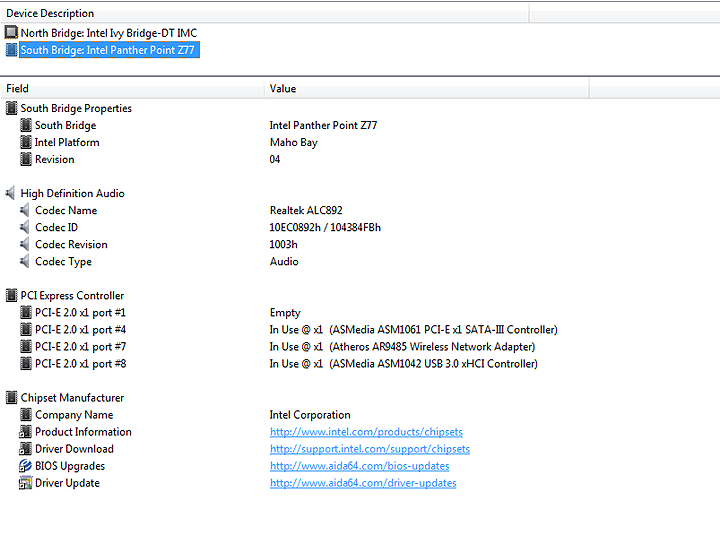Open the aida64.com bios-updates link
720x544 pixels.
[x=360, y=466]
